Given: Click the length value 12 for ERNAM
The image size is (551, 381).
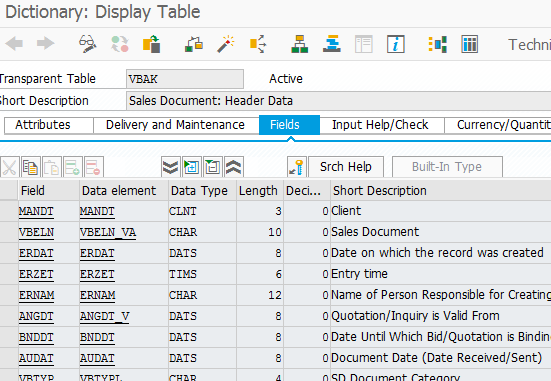Looking at the screenshot, I should coord(260,295).
